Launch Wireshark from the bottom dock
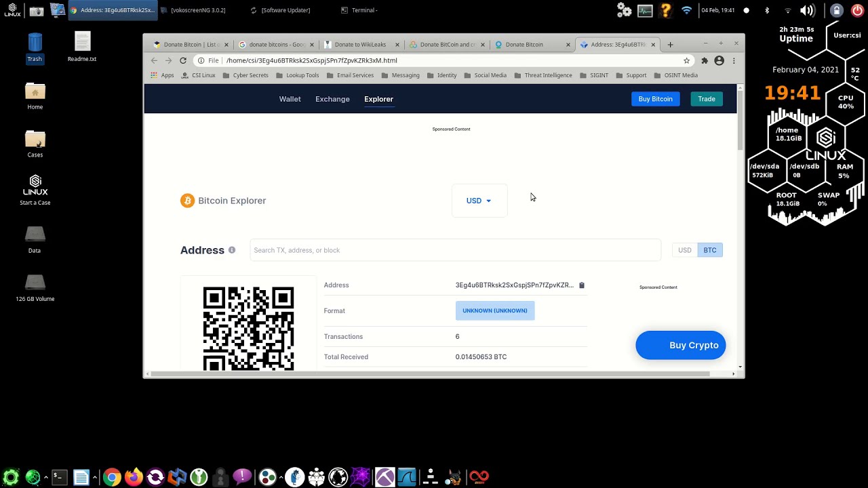 pyautogui.click(x=408, y=476)
